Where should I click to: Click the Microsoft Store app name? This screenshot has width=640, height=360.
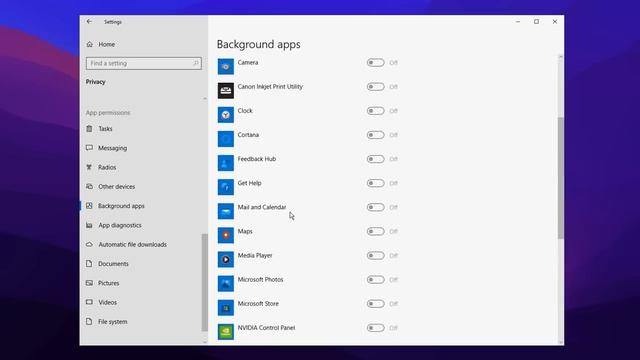coord(258,304)
